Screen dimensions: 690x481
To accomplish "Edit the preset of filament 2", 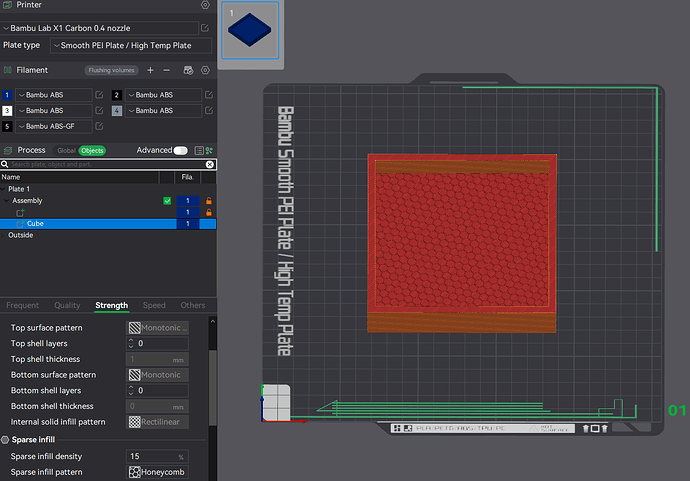I will coord(209,95).
